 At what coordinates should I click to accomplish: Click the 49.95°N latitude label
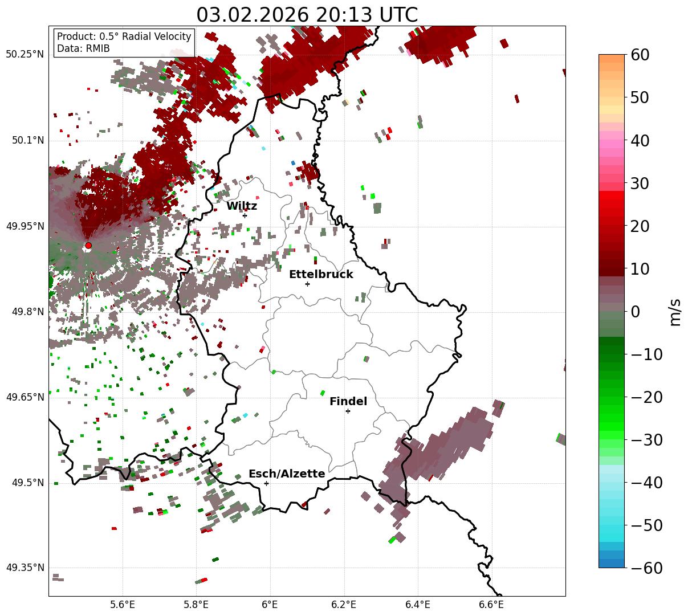25,226
